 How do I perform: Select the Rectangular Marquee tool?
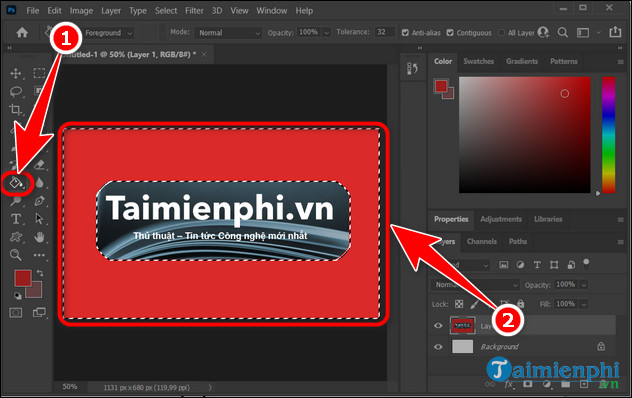[x=39, y=73]
